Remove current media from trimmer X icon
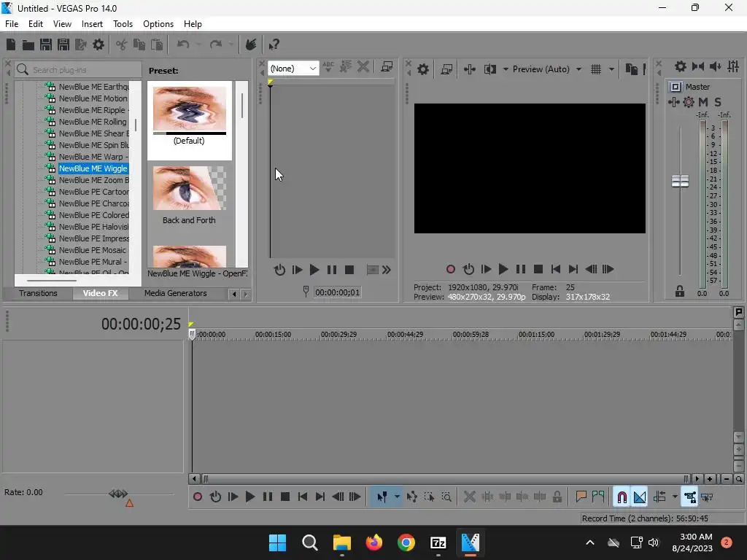Image resolution: width=747 pixels, height=560 pixels. click(x=363, y=66)
